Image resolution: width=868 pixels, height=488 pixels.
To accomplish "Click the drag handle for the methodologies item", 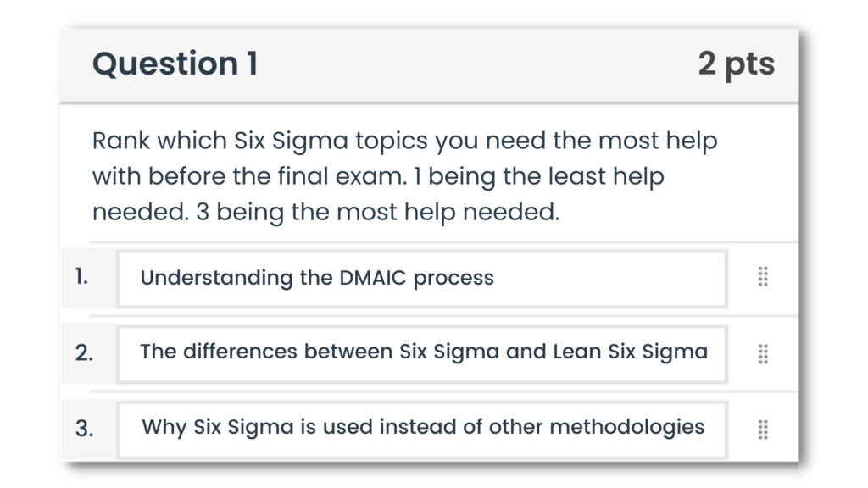I will click(x=762, y=429).
